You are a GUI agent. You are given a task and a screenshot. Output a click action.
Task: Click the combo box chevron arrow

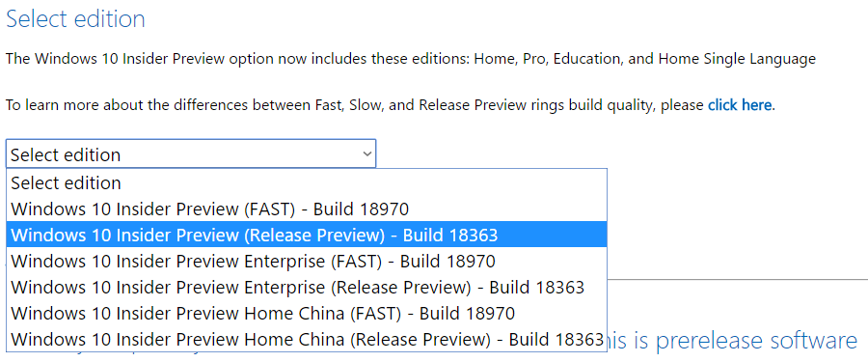pyautogui.click(x=367, y=154)
